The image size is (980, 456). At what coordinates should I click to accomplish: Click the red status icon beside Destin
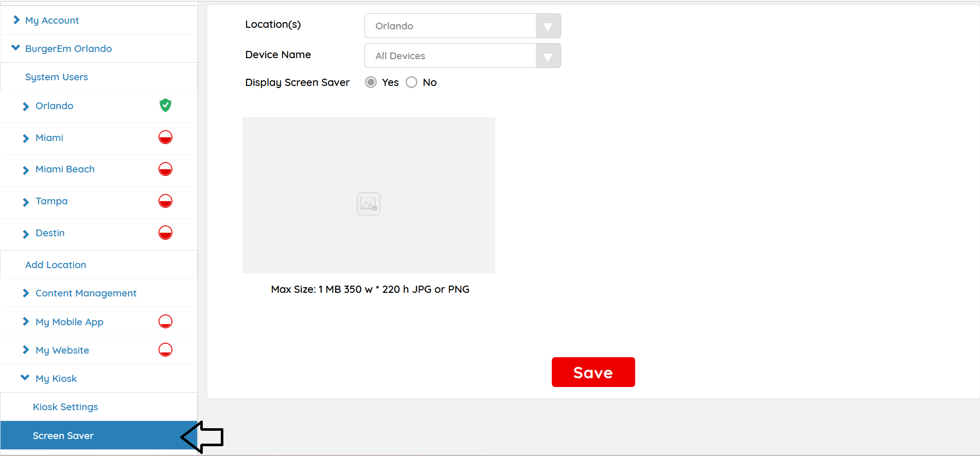coord(165,233)
